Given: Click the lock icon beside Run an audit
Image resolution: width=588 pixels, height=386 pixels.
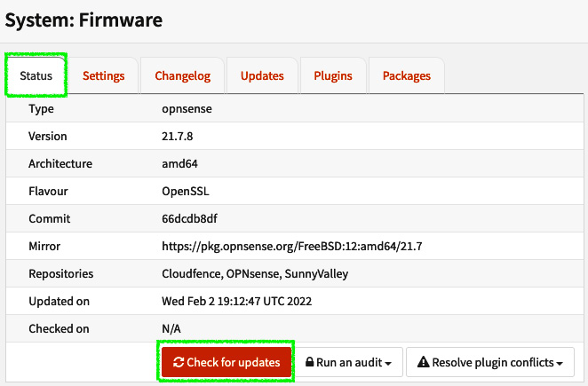Looking at the screenshot, I should (309, 362).
